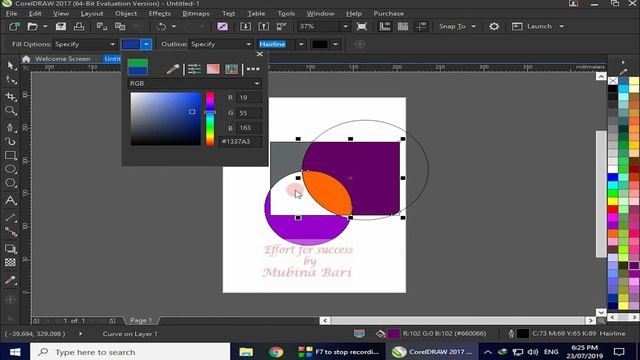
Task: Select the Text tool
Action: pos(11,200)
